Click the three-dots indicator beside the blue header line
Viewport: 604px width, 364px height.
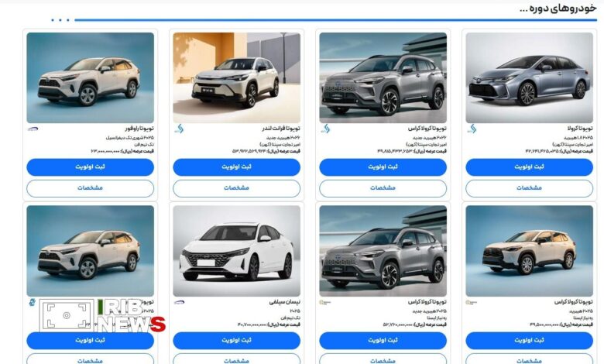click(x=60, y=20)
